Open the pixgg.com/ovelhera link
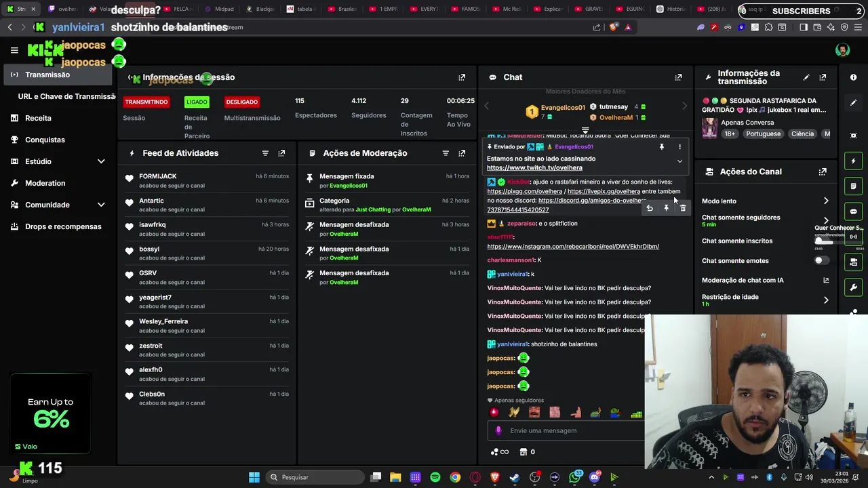868x488 pixels. pyautogui.click(x=524, y=191)
